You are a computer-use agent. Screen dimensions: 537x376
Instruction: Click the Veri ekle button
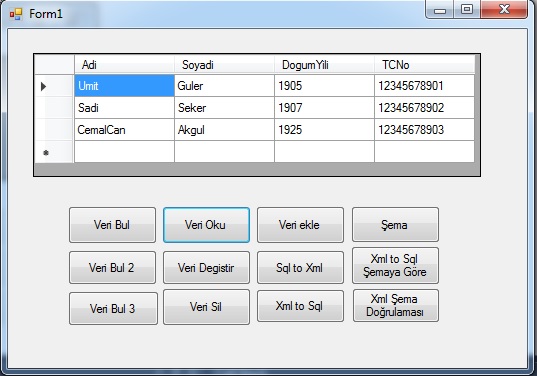click(x=300, y=225)
